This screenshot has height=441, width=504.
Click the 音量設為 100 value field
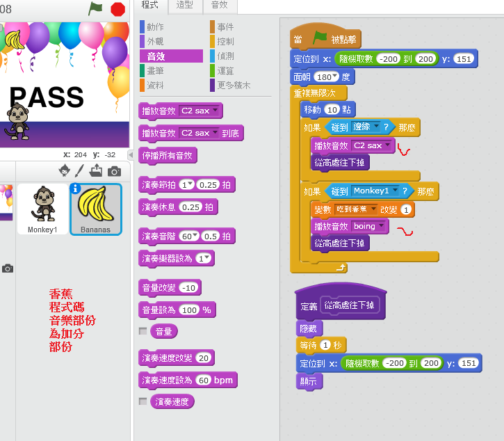(x=189, y=310)
